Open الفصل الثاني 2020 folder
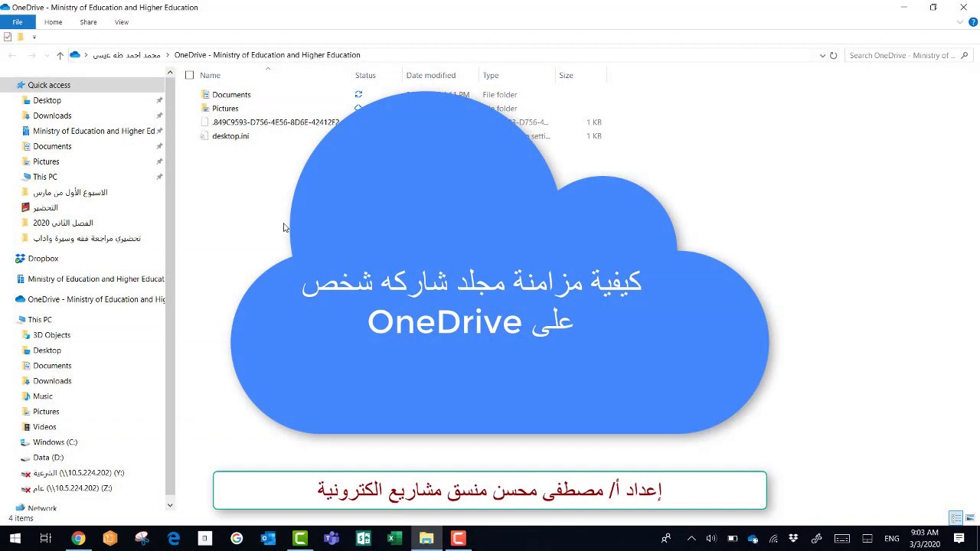This screenshot has width=980, height=551. [63, 223]
